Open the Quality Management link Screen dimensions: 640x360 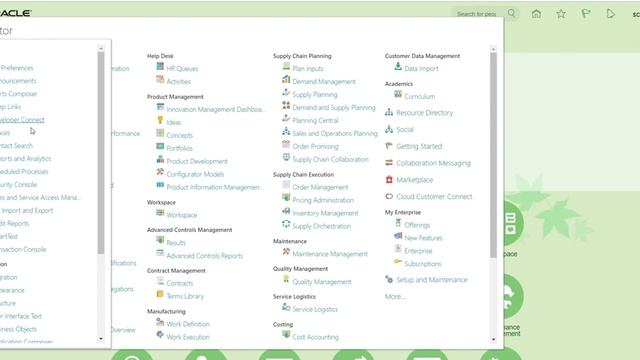(x=322, y=282)
